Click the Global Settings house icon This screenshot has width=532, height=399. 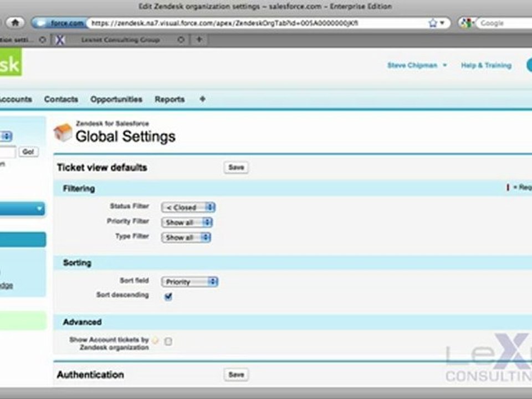click(x=63, y=132)
